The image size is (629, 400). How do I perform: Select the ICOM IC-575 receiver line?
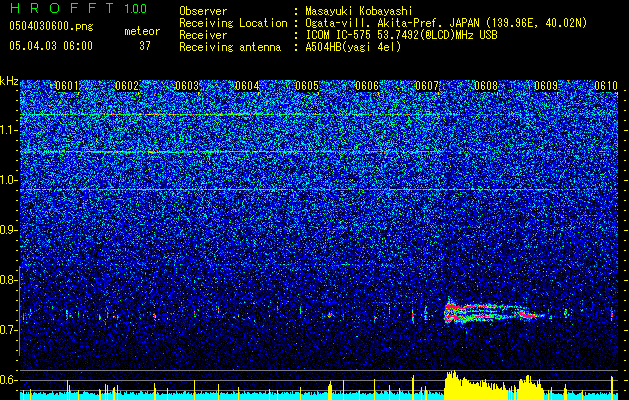401,35
